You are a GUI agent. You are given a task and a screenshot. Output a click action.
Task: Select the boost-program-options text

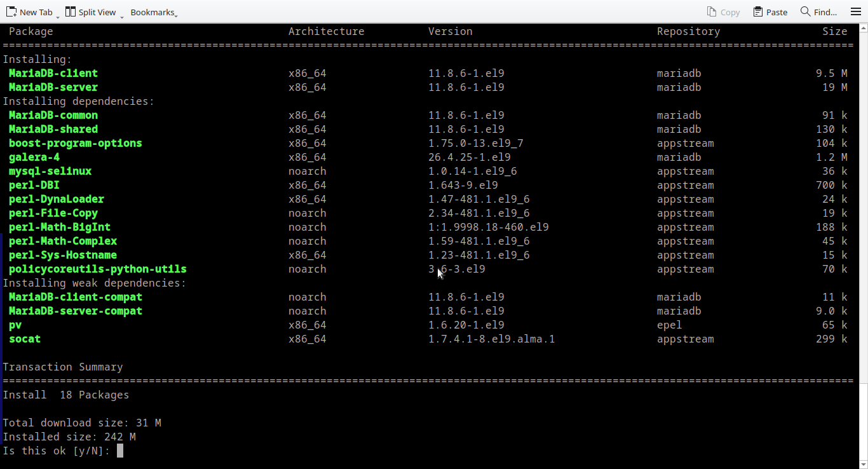76,143
